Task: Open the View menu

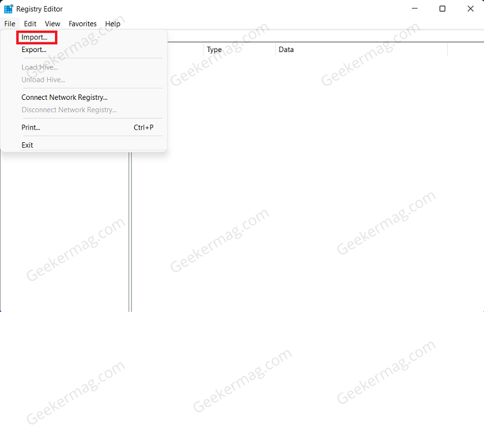Action: (53, 24)
